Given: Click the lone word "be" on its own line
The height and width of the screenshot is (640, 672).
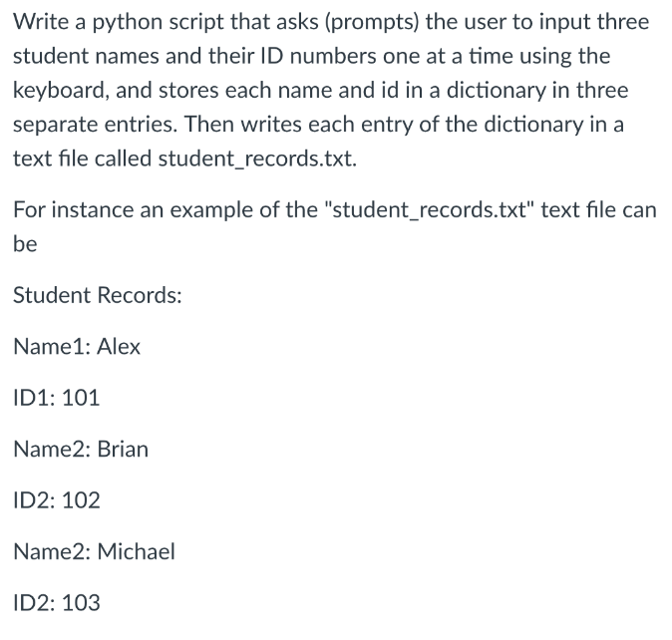Looking at the screenshot, I should 25,244.
